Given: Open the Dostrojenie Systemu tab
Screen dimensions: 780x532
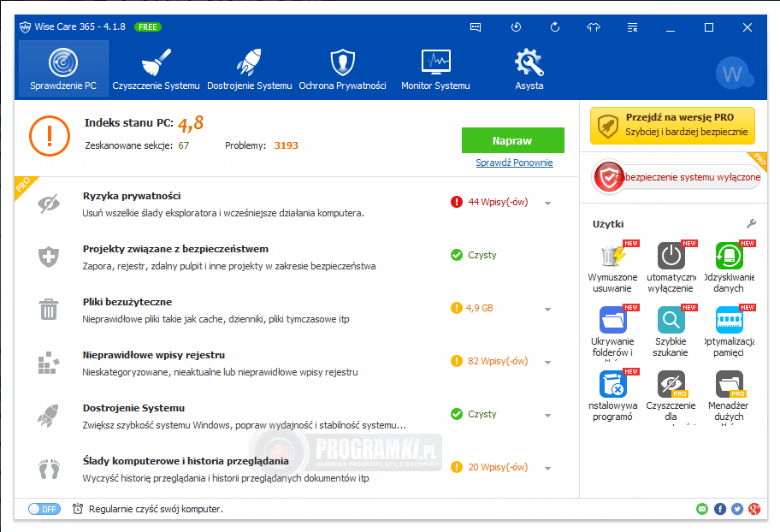Looking at the screenshot, I should point(249,68).
